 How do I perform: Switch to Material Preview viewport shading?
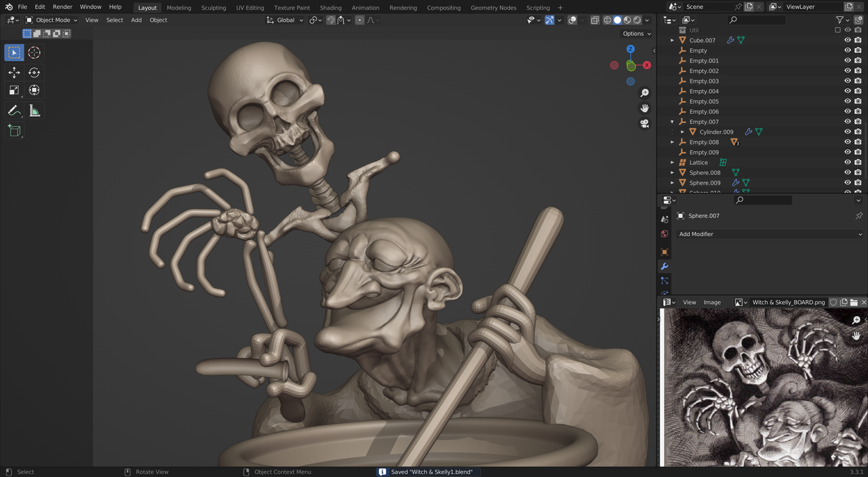click(x=628, y=20)
